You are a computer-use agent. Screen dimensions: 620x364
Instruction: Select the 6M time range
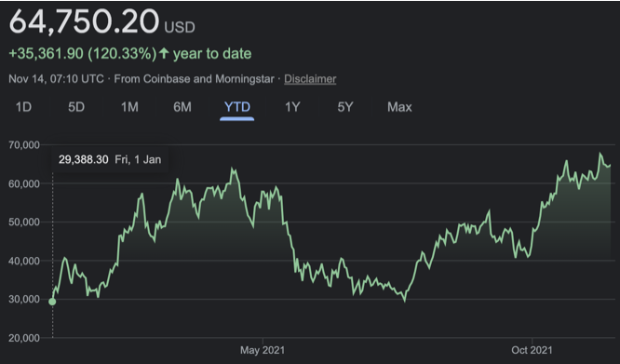pos(182,107)
